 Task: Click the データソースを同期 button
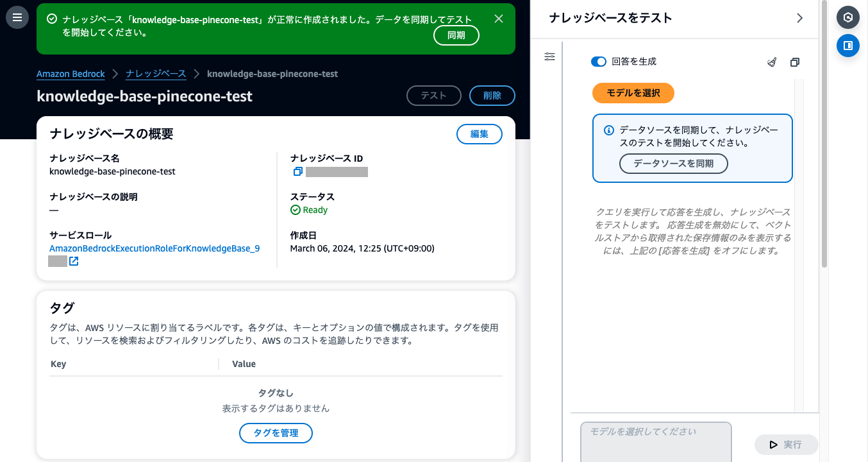(674, 164)
